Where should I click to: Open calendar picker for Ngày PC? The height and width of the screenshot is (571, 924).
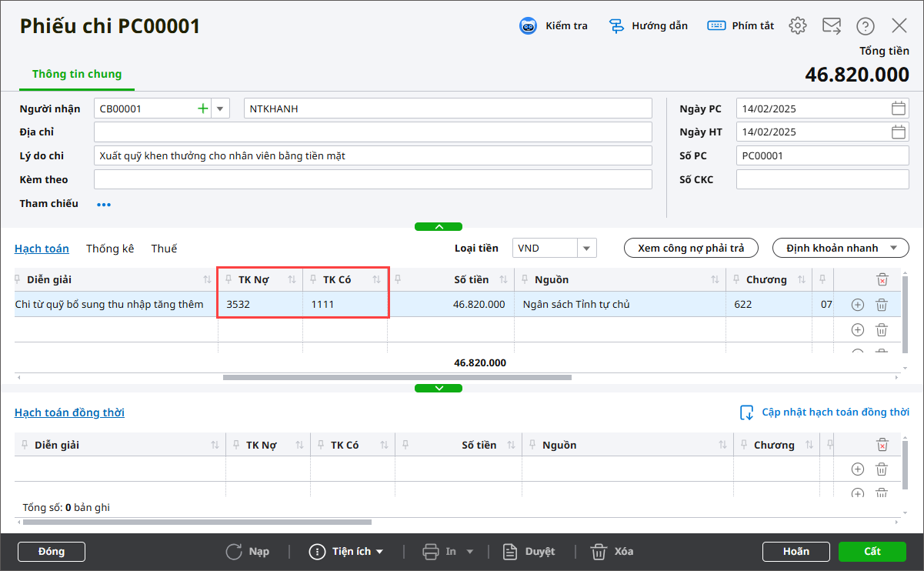[899, 109]
